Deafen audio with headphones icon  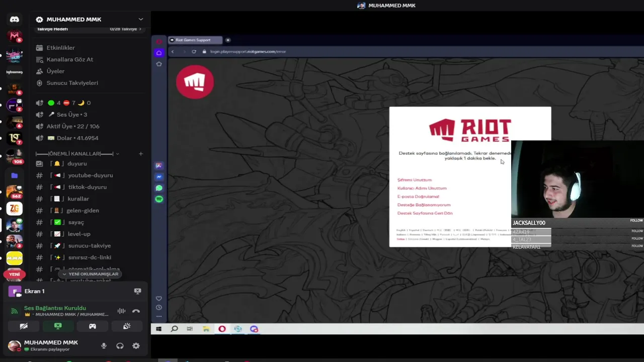120,346
